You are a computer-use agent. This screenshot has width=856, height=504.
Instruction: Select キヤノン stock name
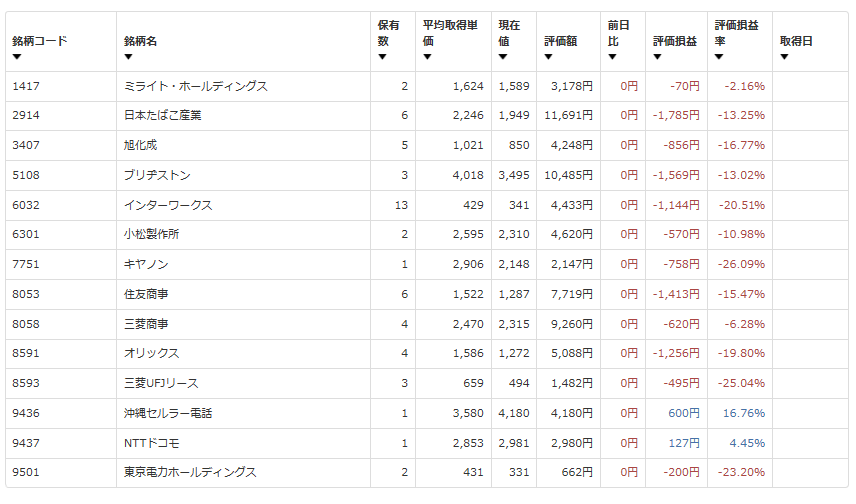coord(146,264)
